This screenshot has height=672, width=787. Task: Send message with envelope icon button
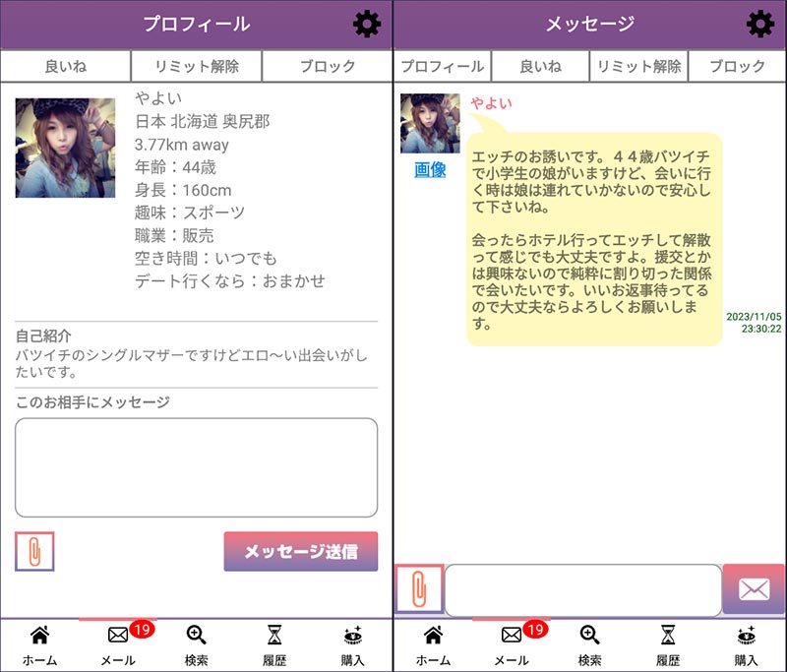tap(754, 588)
